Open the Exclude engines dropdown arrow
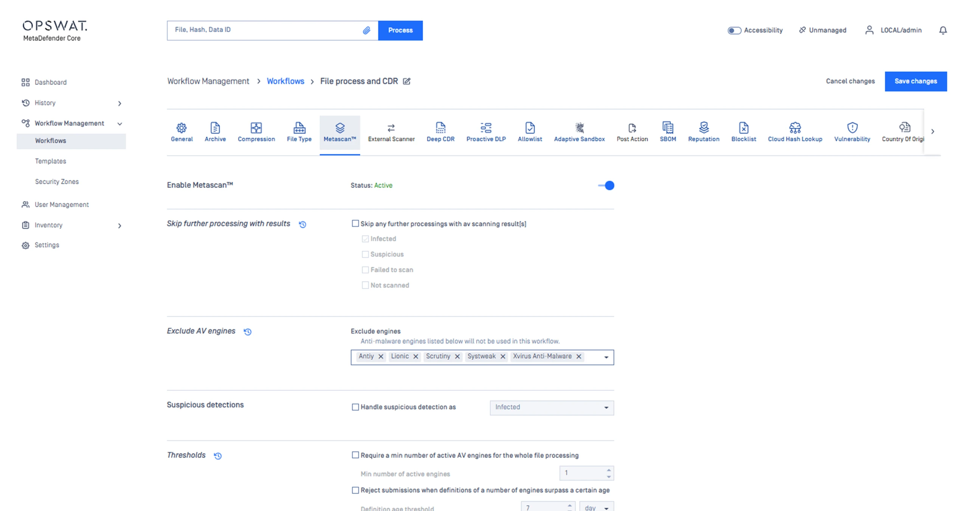Viewport: 980px width, 511px height. (x=606, y=358)
